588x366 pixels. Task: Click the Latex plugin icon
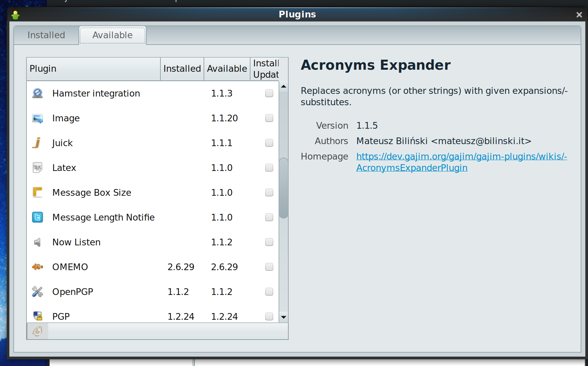(x=38, y=168)
